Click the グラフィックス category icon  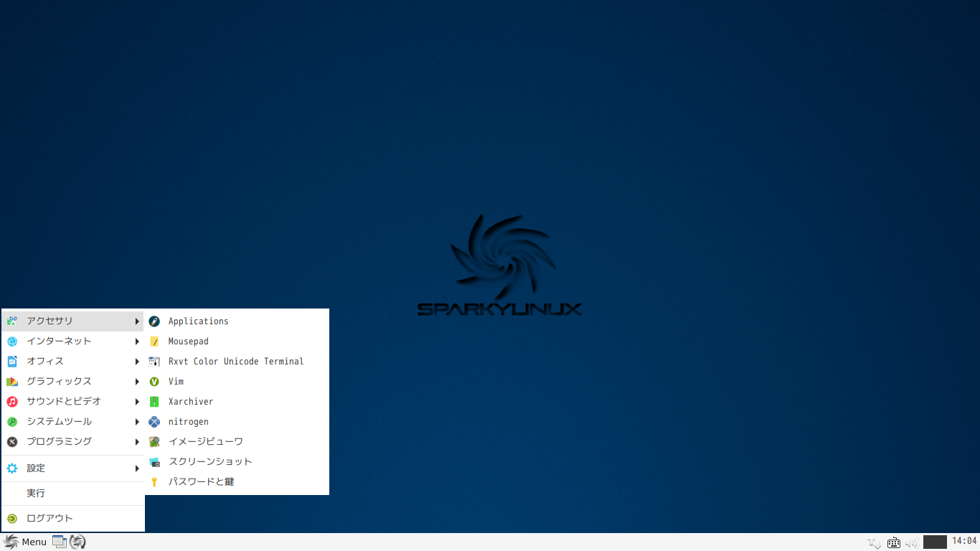12,382
